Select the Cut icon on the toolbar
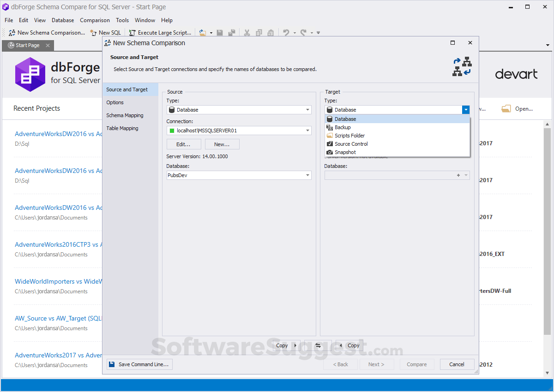Image resolution: width=554 pixels, height=392 pixels. pyautogui.click(x=247, y=32)
